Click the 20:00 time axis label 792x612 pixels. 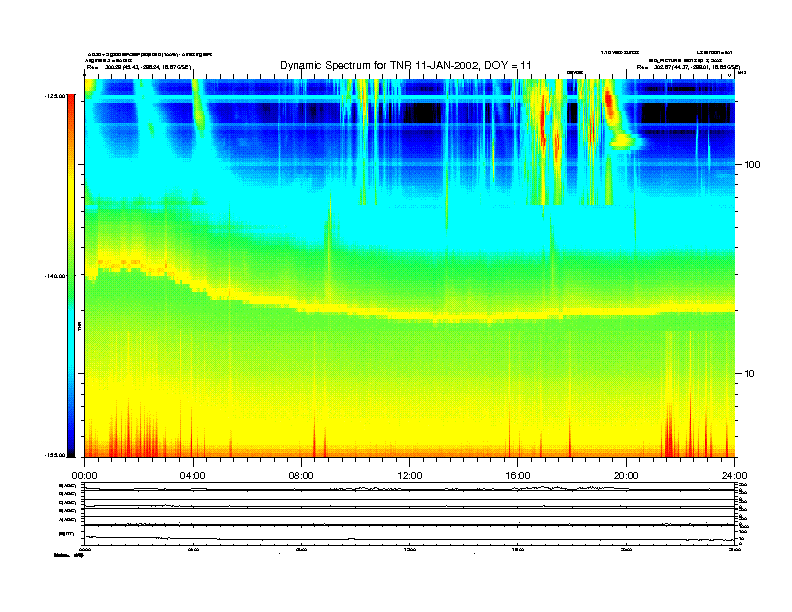626,476
